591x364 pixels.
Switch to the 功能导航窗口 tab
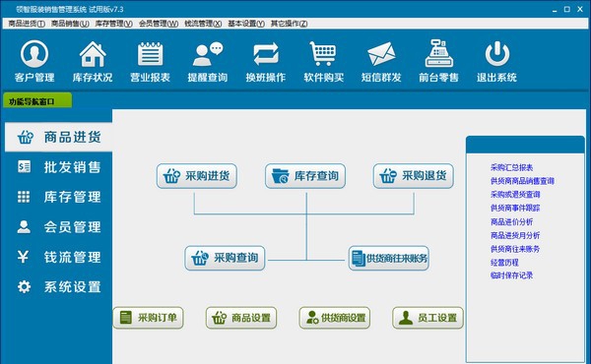pos(37,101)
